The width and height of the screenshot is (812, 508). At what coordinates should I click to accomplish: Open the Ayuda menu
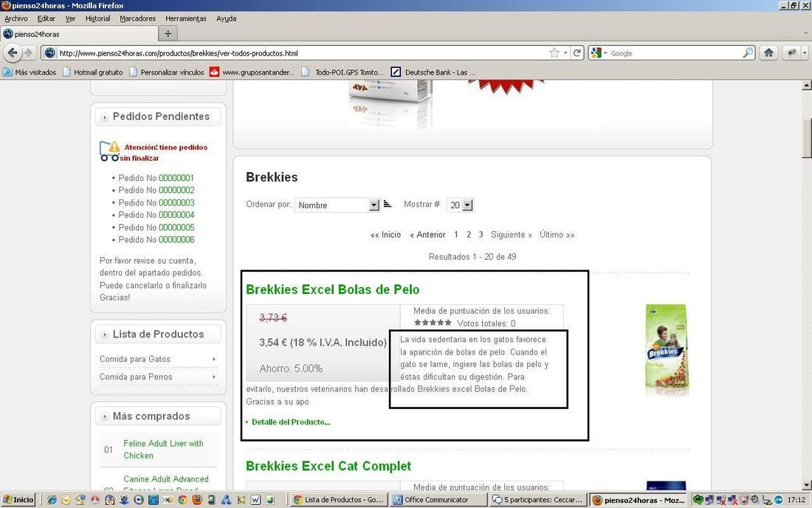click(x=227, y=18)
